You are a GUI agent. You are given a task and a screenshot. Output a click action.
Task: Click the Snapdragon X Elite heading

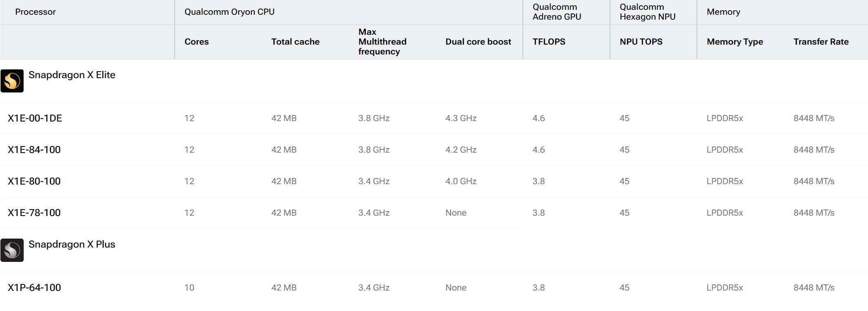pyautogui.click(x=72, y=75)
